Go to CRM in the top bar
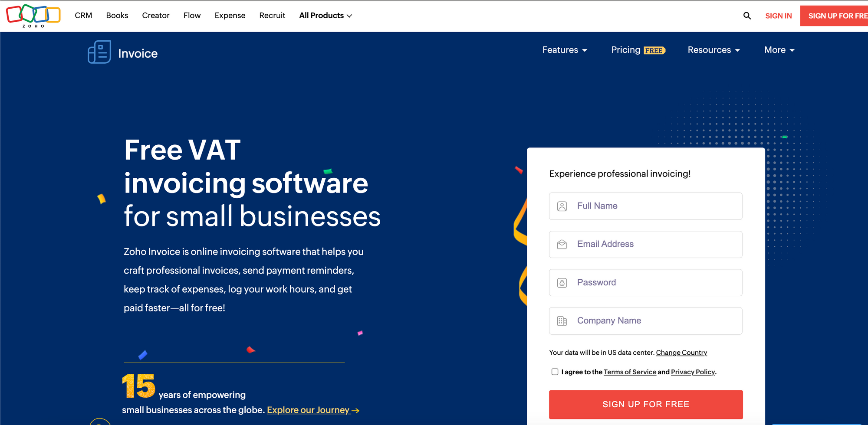Screen dimensions: 868x425 point(83,16)
